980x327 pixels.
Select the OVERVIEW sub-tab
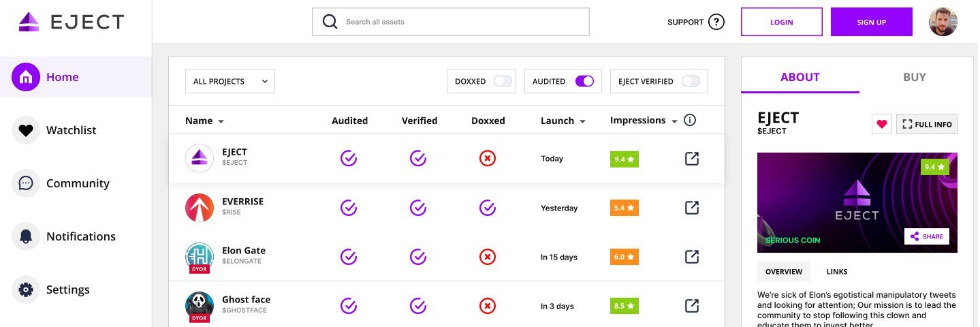point(784,271)
